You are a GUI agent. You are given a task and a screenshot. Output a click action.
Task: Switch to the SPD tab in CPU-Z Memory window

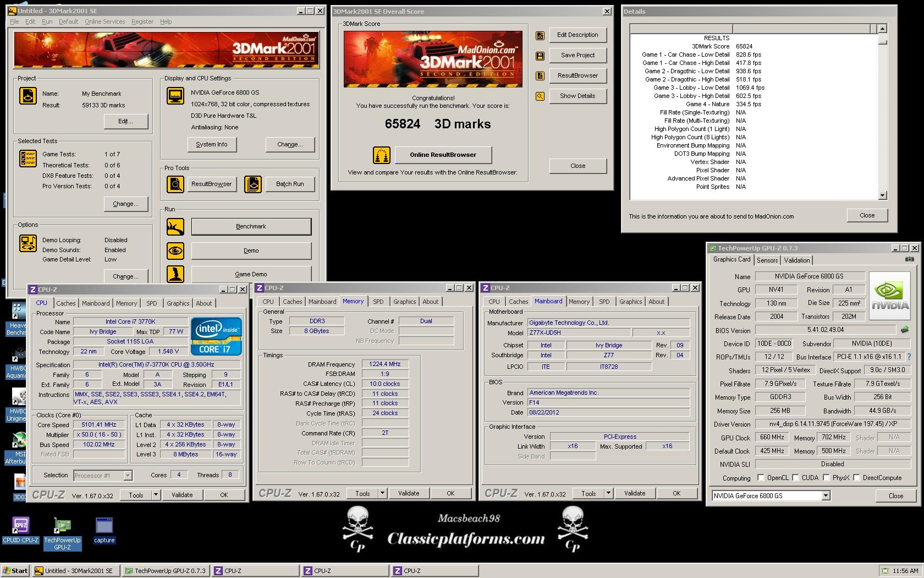(x=378, y=302)
